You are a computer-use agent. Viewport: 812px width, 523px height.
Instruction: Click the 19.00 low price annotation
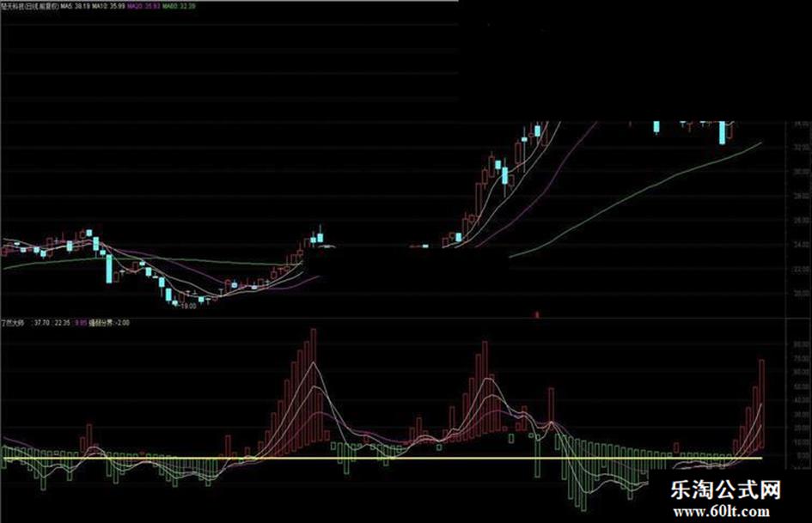pos(187,306)
